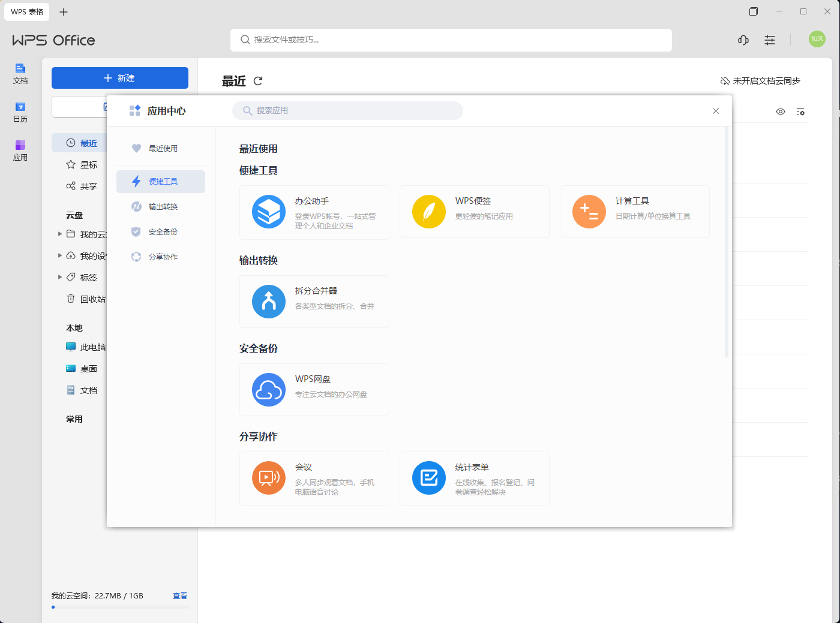The width and height of the screenshot is (840, 623).
Task: Click the cloud storage usage progress bar
Action: [x=120, y=607]
